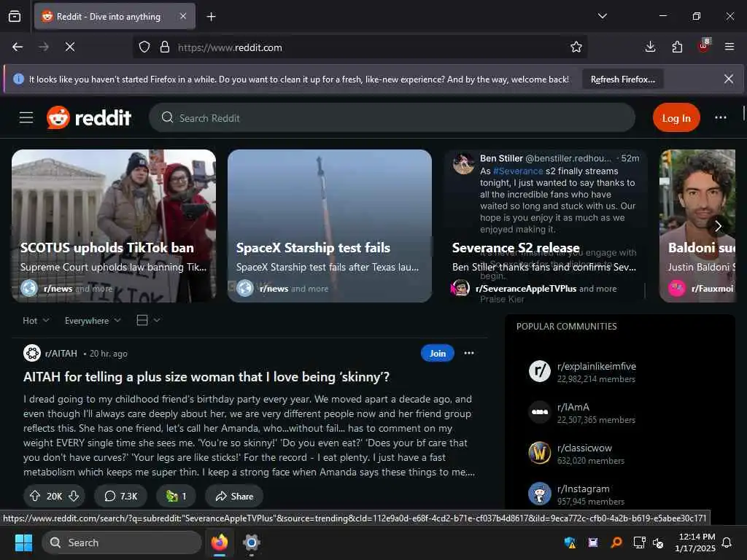Expand the list all tabs chevron
747x560 pixels.
coord(602,16)
